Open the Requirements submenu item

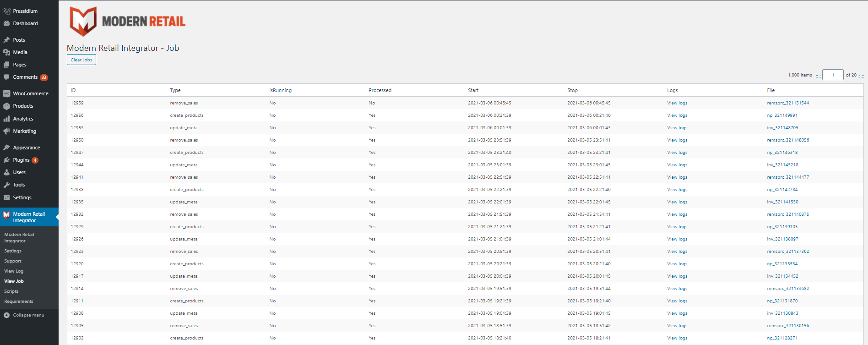pos(19,301)
